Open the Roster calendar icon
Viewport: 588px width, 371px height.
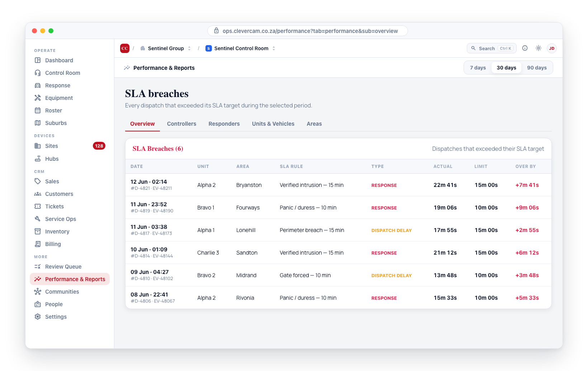[x=38, y=110]
